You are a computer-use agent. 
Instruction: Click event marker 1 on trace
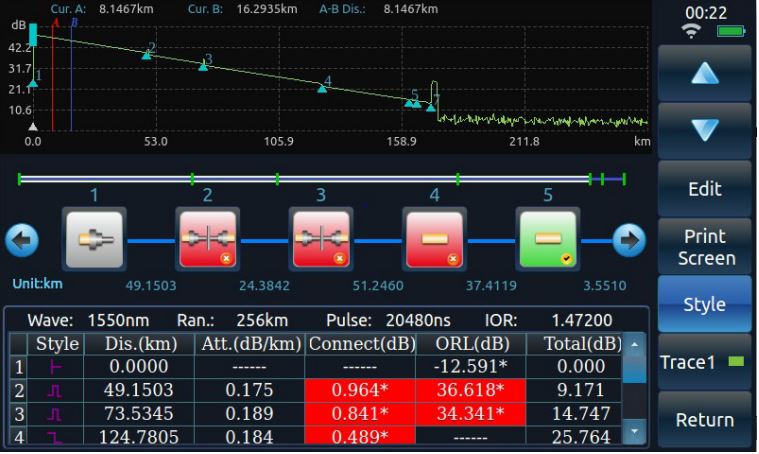coord(33,83)
